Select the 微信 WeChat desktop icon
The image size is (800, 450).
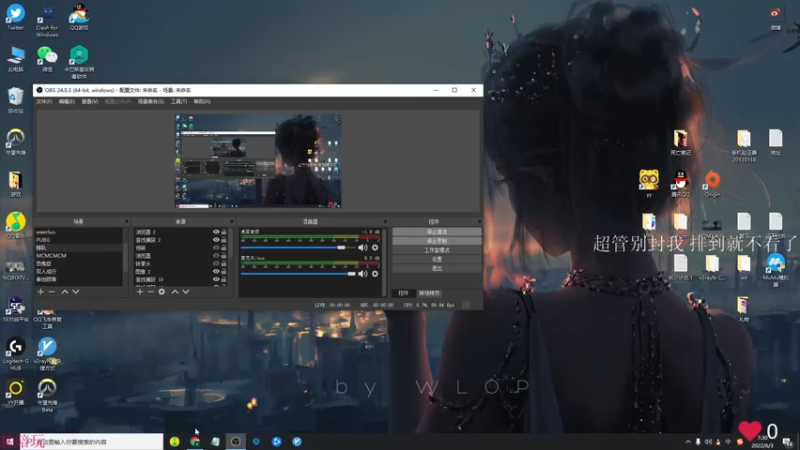pyautogui.click(x=47, y=59)
